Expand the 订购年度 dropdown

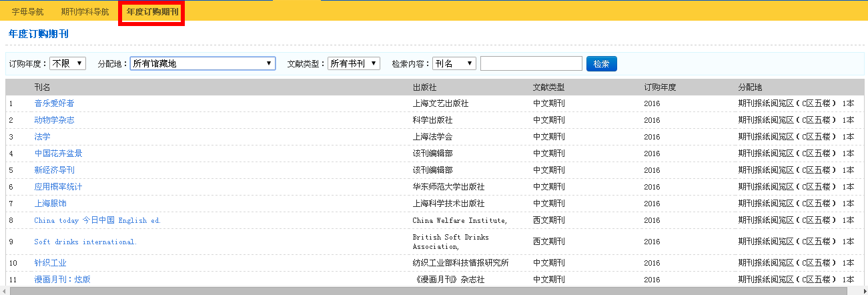[68, 63]
